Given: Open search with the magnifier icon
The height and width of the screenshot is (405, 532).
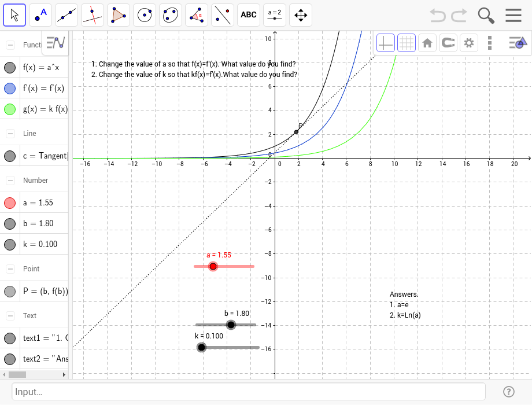Looking at the screenshot, I should tap(486, 15).
